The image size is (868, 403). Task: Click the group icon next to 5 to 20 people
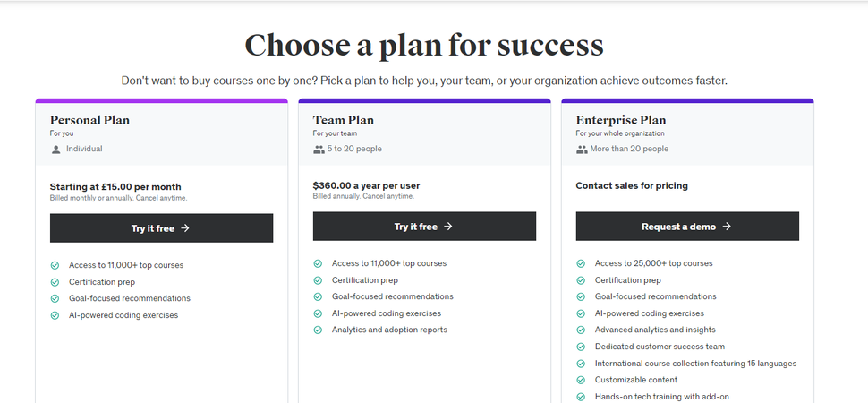click(319, 149)
